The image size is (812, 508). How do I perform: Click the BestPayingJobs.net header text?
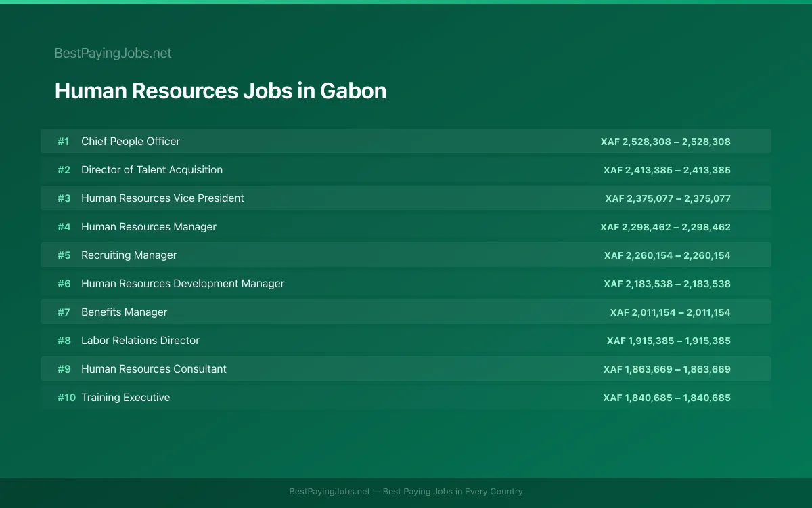(113, 53)
